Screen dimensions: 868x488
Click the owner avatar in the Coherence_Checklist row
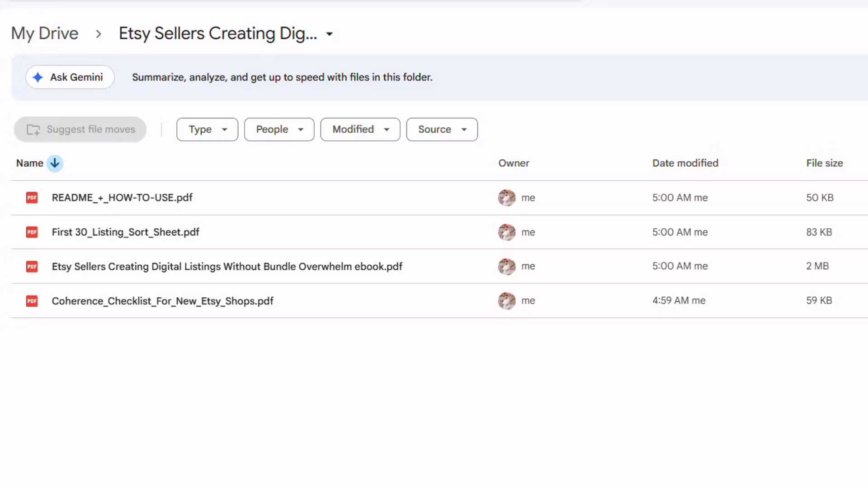(x=507, y=301)
